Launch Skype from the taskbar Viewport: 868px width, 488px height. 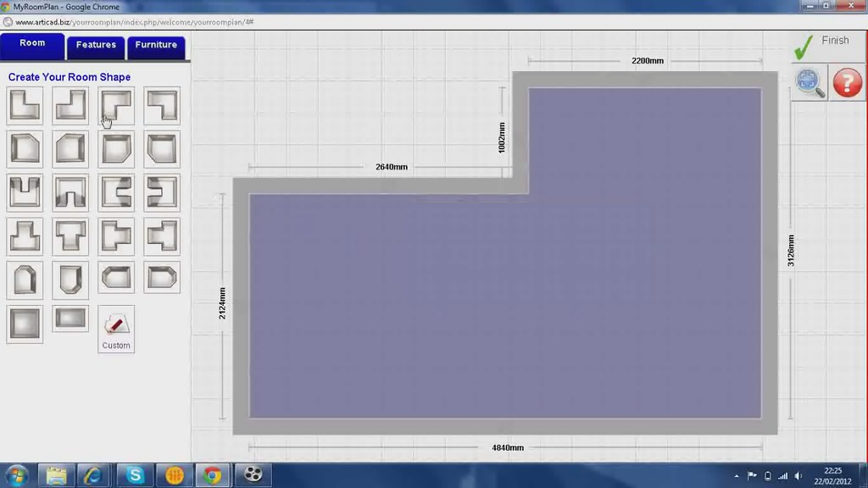click(x=133, y=475)
